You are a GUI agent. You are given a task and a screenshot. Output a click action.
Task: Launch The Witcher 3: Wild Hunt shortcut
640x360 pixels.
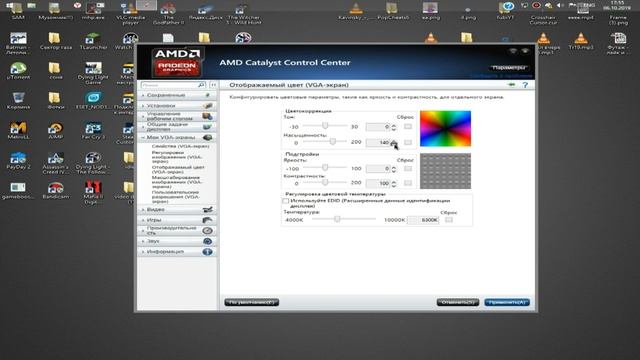[x=244, y=13]
